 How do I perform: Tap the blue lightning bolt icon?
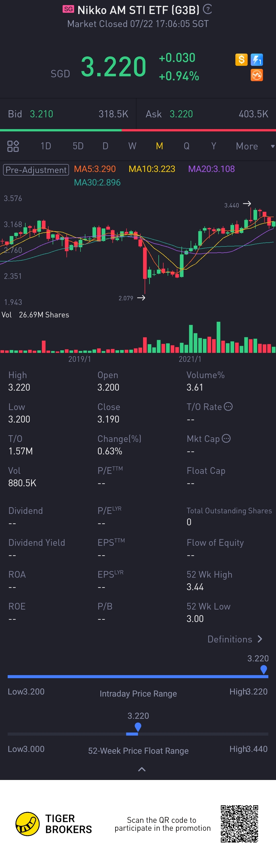257,60
